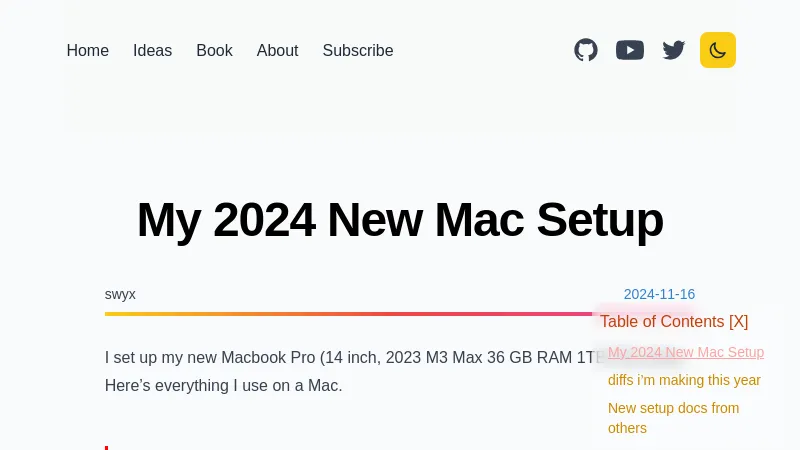Open the About page
Image resolution: width=800 pixels, height=450 pixels.
pos(277,50)
